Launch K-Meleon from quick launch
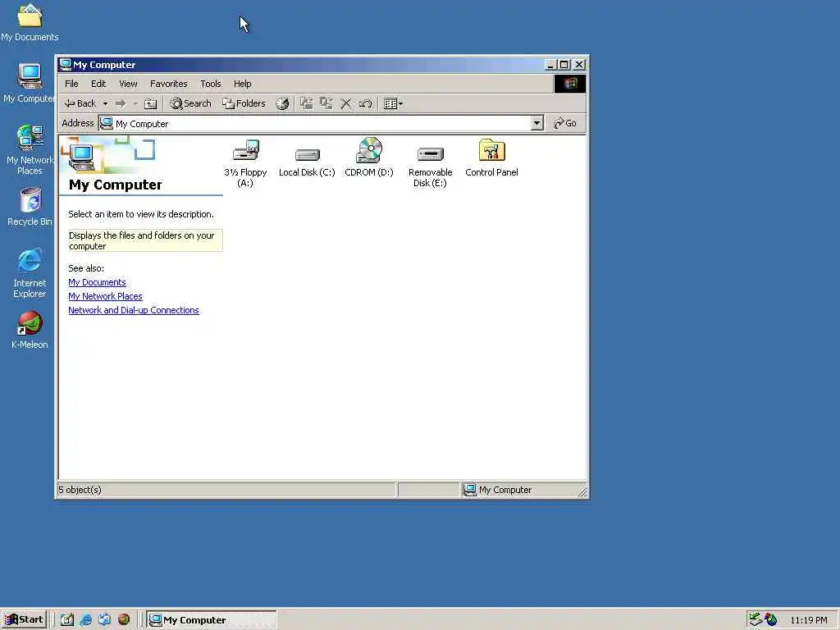The height and width of the screenshot is (630, 840). tap(124, 620)
